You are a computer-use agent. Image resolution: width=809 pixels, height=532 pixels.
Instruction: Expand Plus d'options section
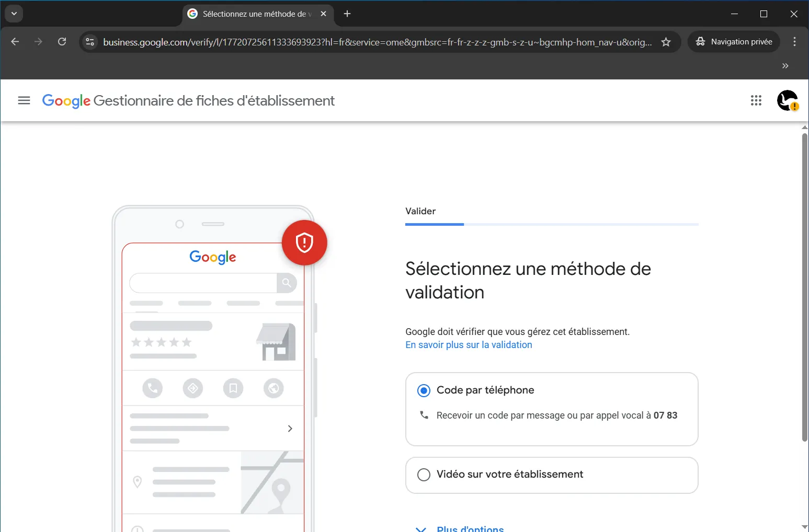tap(470, 528)
